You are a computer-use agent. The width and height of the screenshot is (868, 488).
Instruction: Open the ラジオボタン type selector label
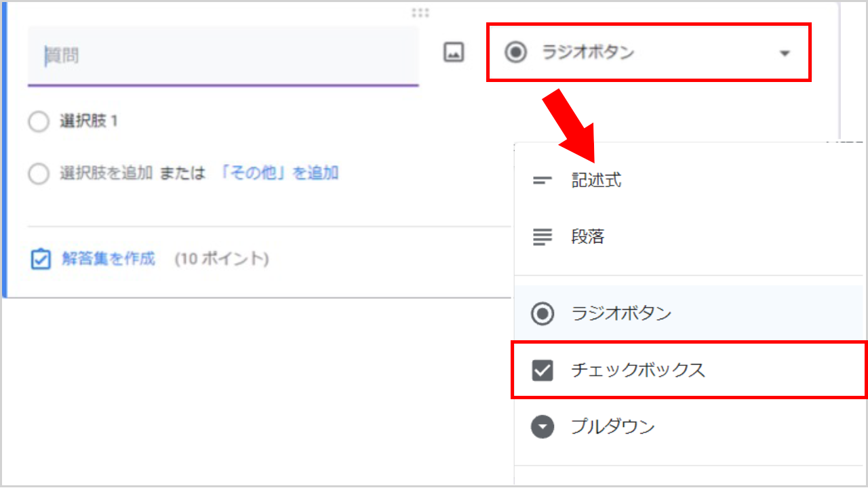click(x=588, y=52)
